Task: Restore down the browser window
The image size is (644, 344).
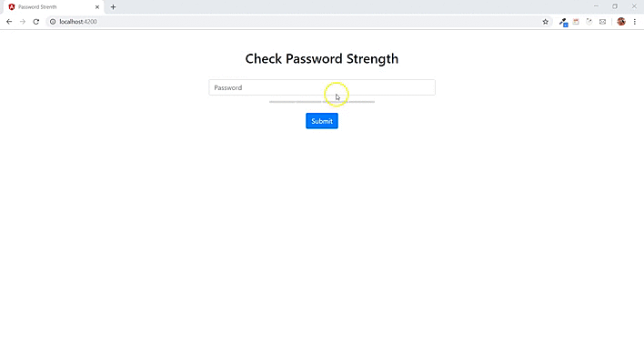Action: click(x=615, y=6)
